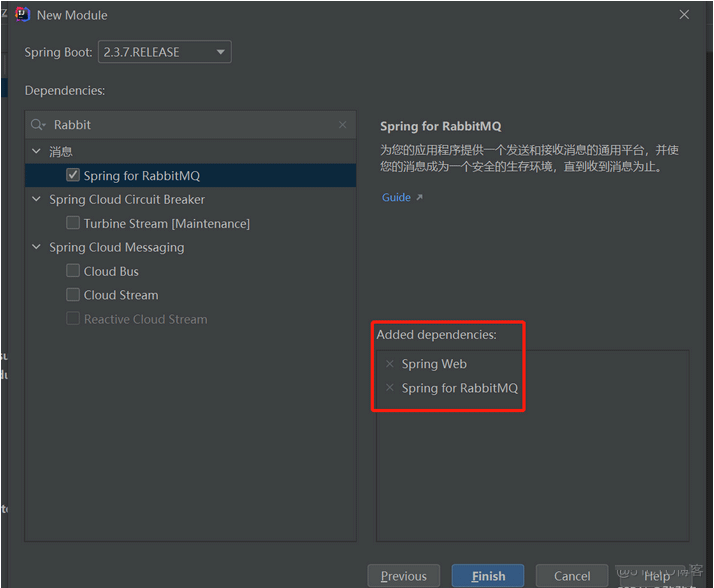Screen dimensions: 714x588
Task: Select Spring for RabbitMQ in added list
Action: 460,388
